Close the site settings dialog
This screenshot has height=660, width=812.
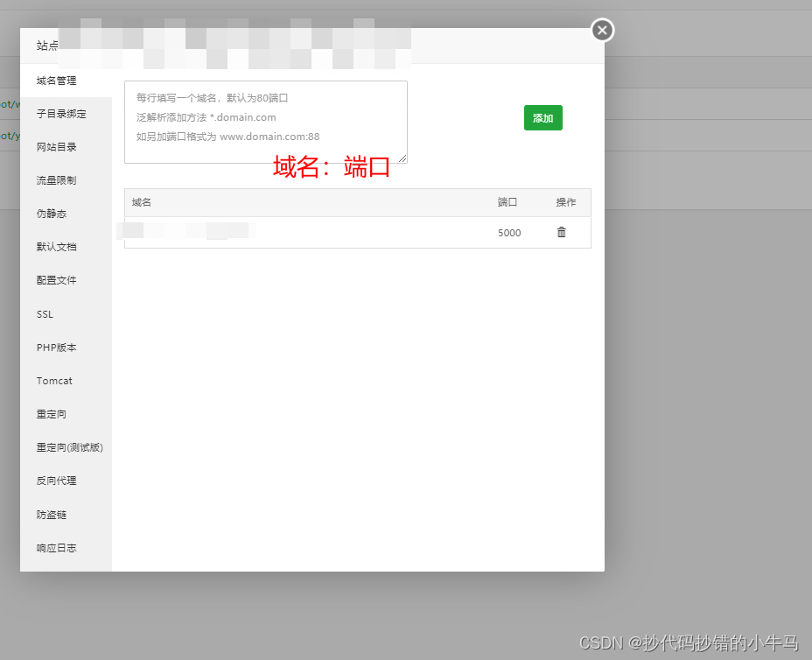pyautogui.click(x=602, y=31)
